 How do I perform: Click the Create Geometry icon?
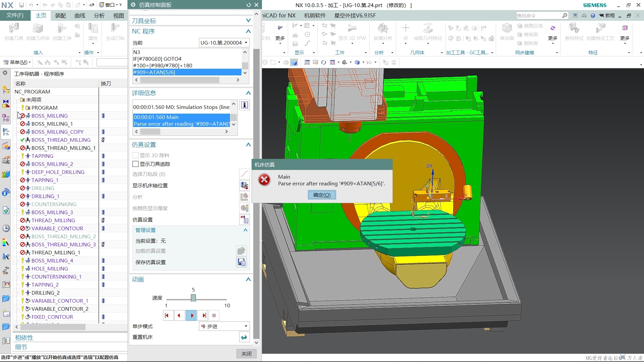38,32
